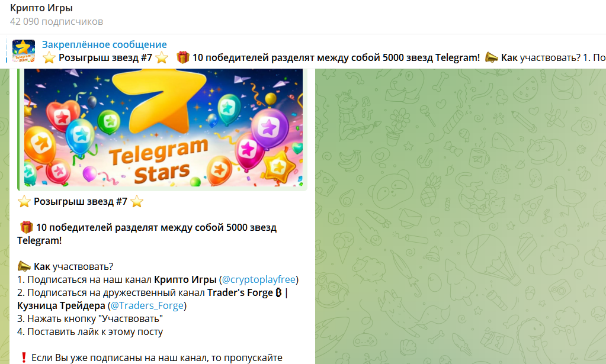This screenshot has width=606, height=364.
Task: Click the step 3 Нажать кнопку "Участвовать" line
Action: coord(90,319)
